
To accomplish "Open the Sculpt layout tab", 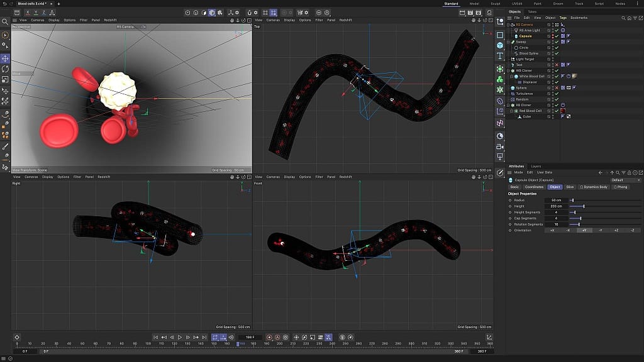I will (496, 4).
